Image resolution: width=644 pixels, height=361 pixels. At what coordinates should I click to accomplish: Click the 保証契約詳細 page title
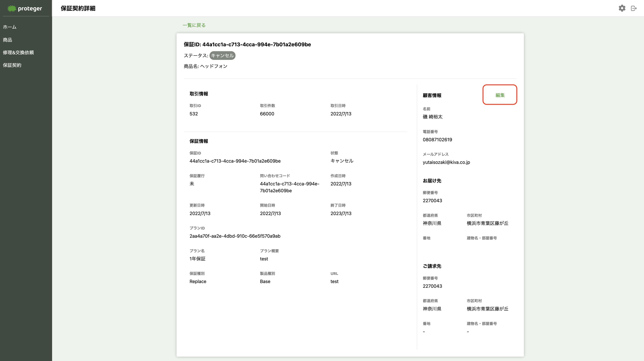coord(78,8)
